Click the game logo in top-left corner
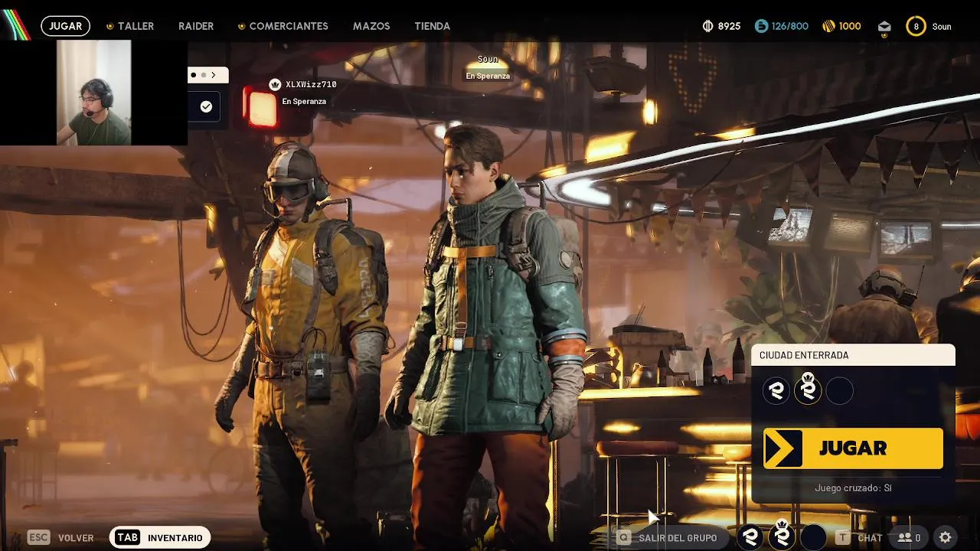 [x=15, y=23]
